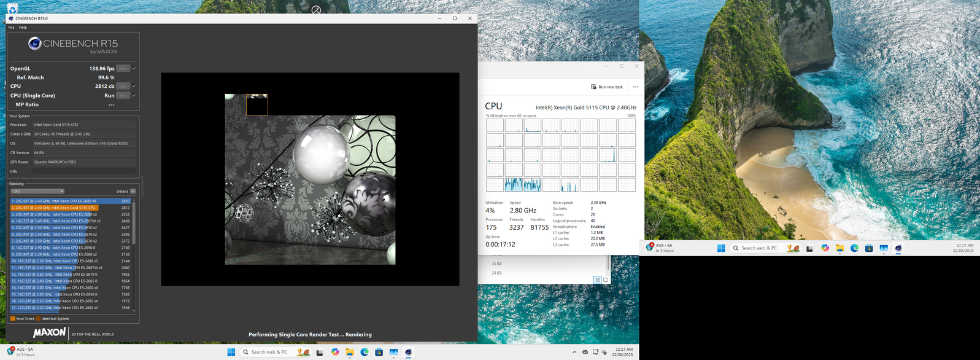Open Microsoft Store on second monitor taskbar

(869, 248)
